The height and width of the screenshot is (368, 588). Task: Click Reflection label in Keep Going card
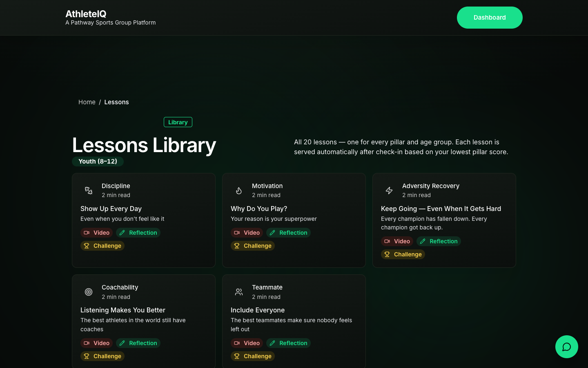[443, 241]
